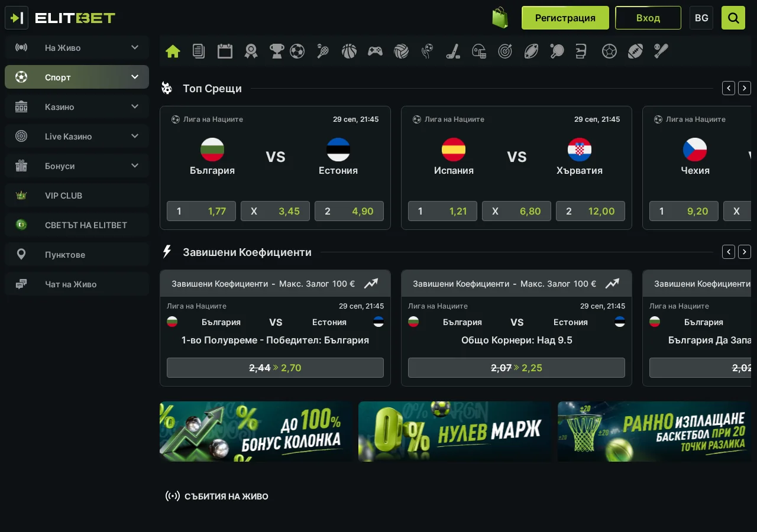Open VIP CLUB in the sidebar
Viewport: 757px width, 532px height.
pos(77,195)
